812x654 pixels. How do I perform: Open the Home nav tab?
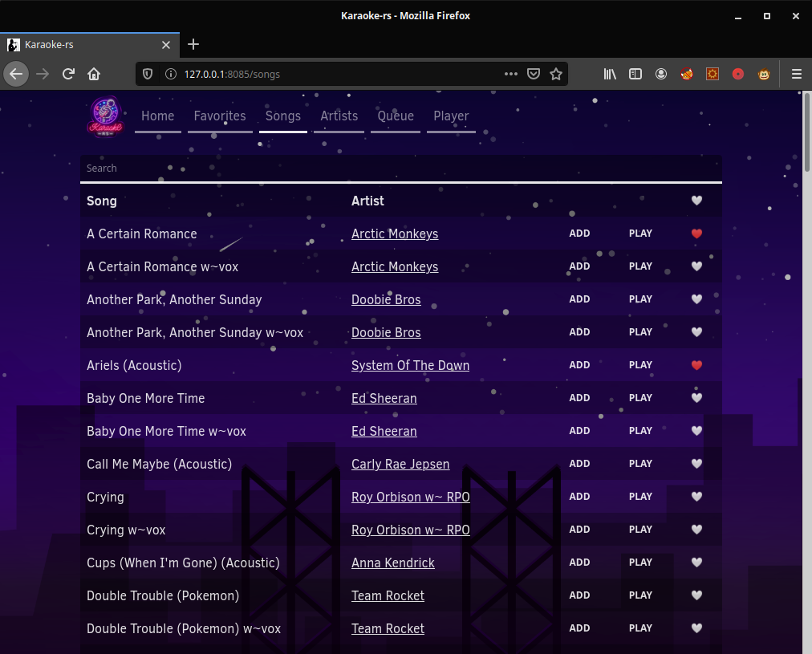pyautogui.click(x=158, y=116)
